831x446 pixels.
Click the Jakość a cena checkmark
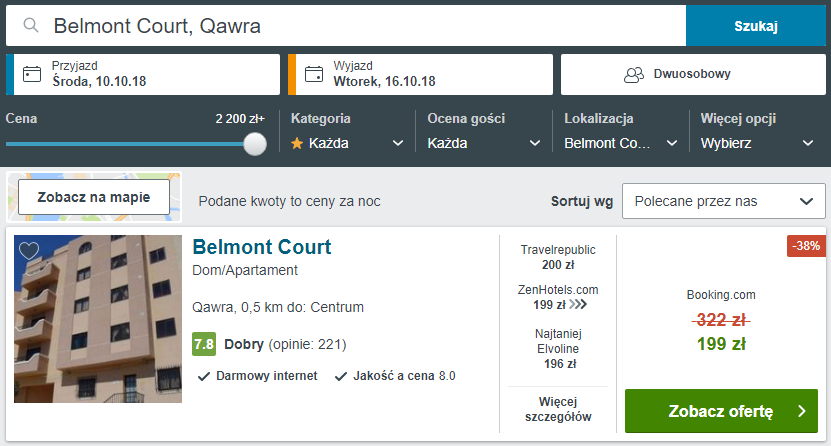click(341, 376)
